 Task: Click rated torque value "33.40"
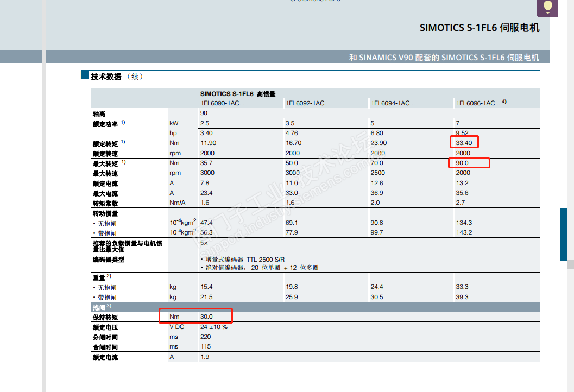coord(464,143)
